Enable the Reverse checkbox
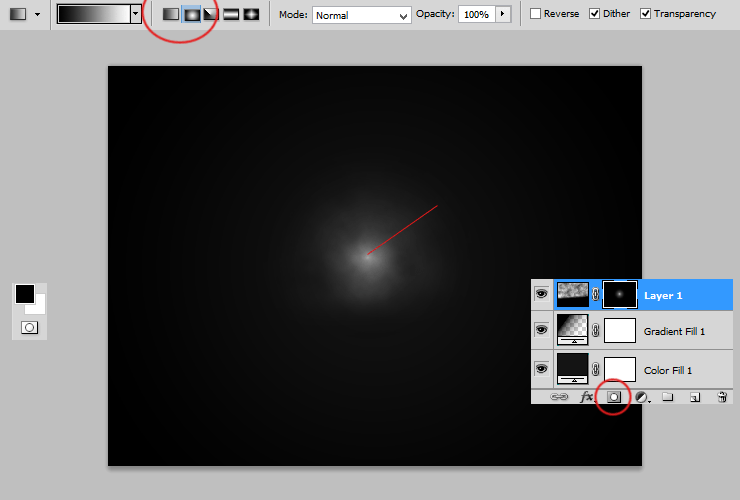The width and height of the screenshot is (740, 500). click(536, 14)
